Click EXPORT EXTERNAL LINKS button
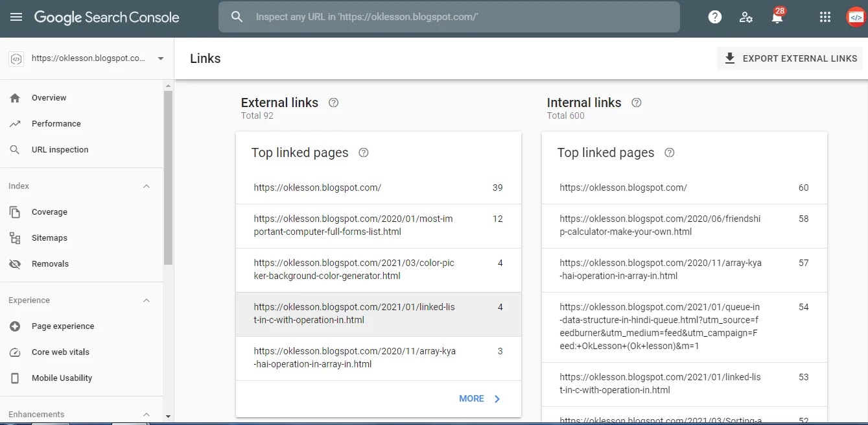This screenshot has height=425, width=868. [x=790, y=58]
